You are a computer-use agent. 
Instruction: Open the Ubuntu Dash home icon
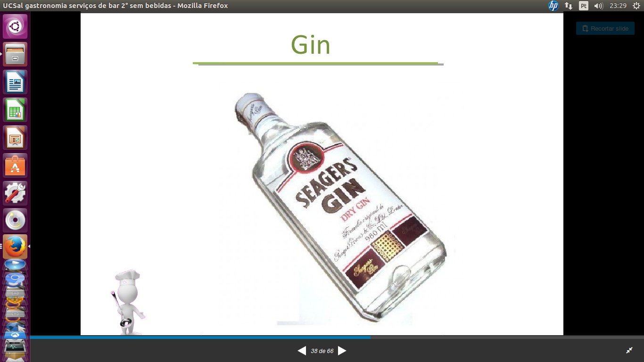click(15, 26)
